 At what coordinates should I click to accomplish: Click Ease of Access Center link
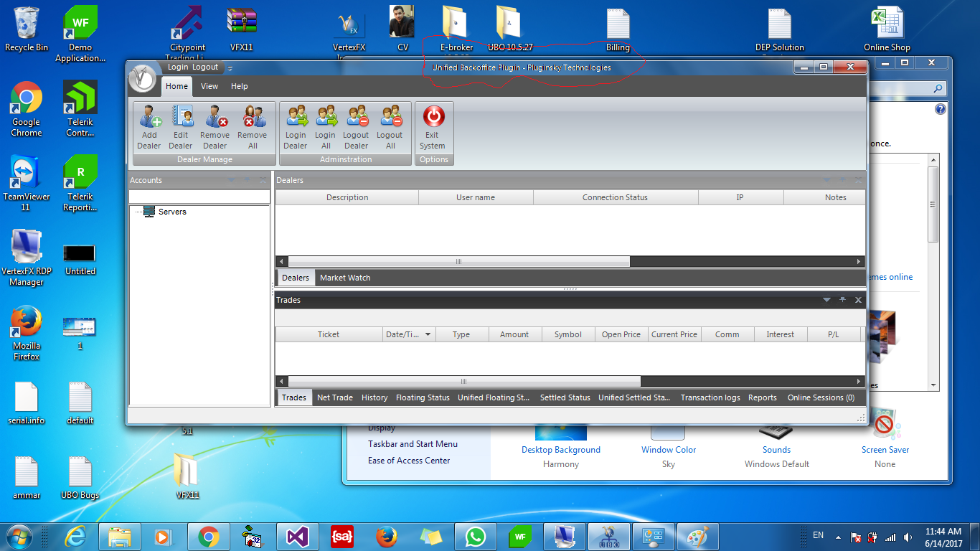coord(409,461)
